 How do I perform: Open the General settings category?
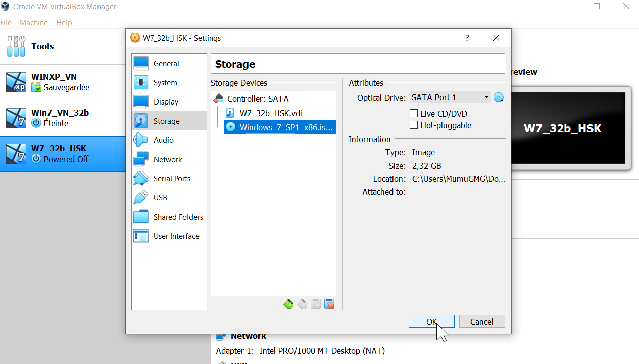click(169, 64)
